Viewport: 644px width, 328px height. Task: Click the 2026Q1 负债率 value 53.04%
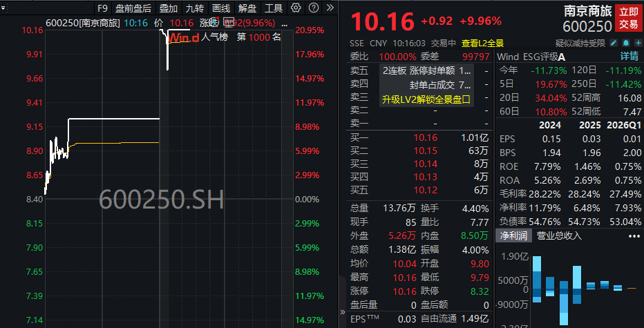click(626, 222)
